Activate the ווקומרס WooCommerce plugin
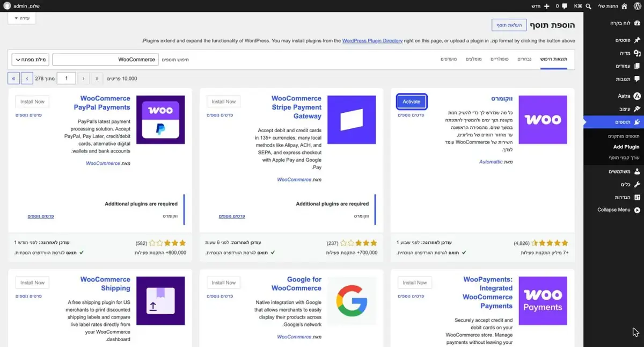This screenshot has width=644, height=347. click(x=412, y=102)
